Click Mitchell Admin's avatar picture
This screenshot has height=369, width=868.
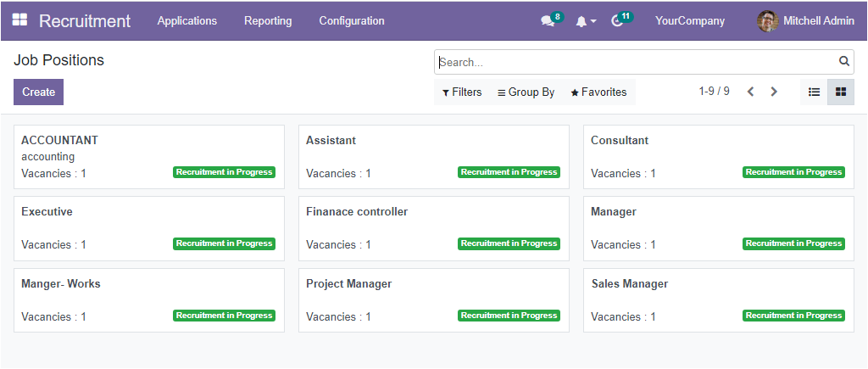[x=767, y=21]
